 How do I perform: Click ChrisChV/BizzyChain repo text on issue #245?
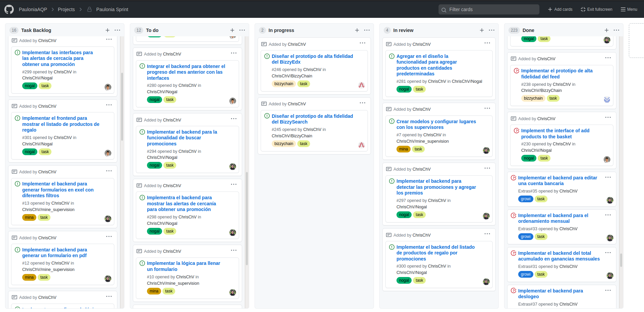292,136
